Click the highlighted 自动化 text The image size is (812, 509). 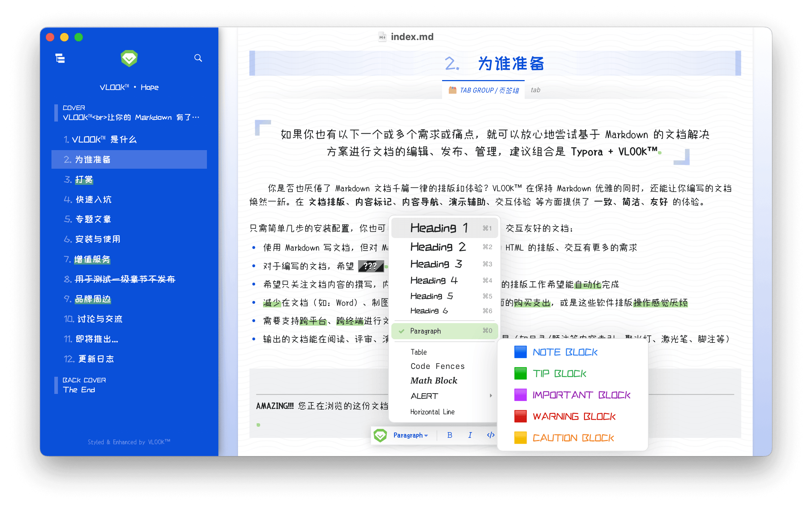click(x=588, y=285)
